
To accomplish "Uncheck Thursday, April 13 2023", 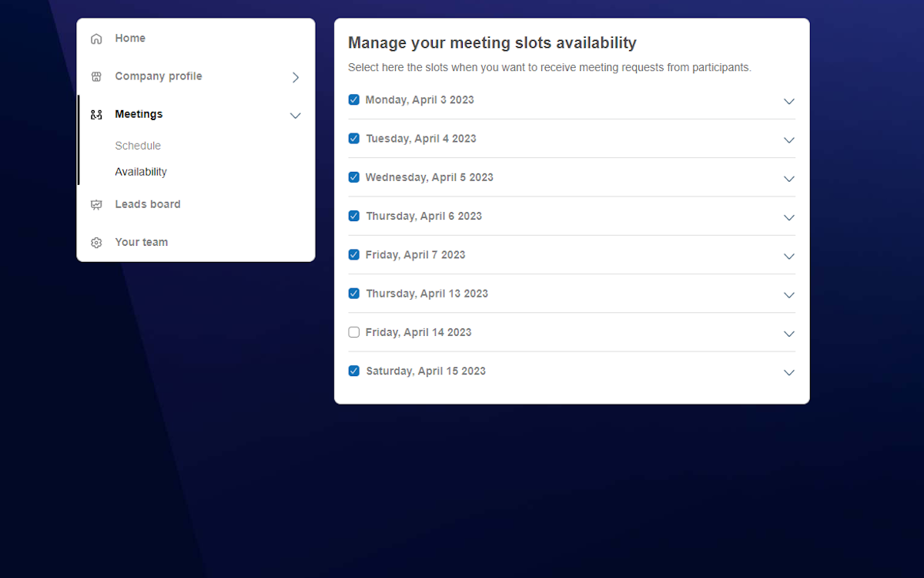I will pyautogui.click(x=353, y=293).
